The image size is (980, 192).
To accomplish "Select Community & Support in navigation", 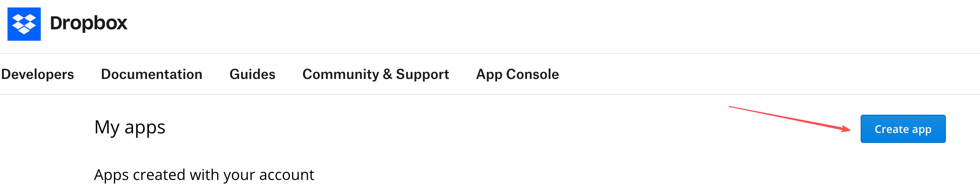I will pos(376,74).
